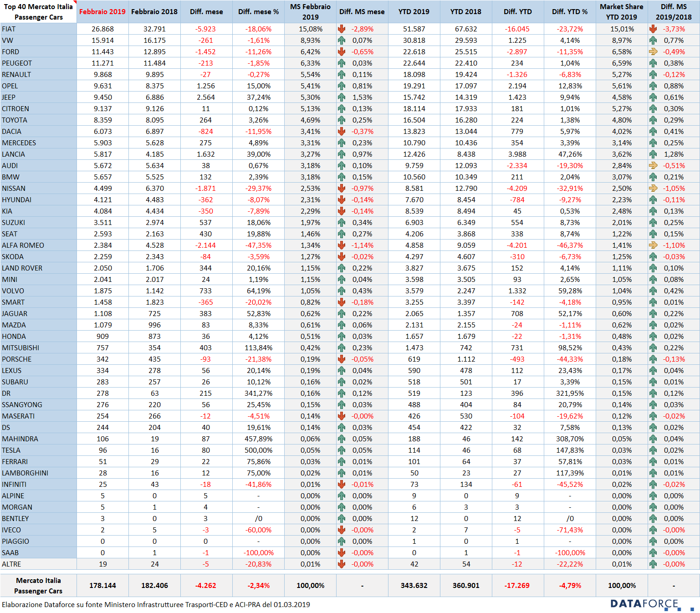Viewport: 700px width, 613px height.
Task: Click LANCIA Diff. YTD value 3.988
Action: tap(517, 154)
